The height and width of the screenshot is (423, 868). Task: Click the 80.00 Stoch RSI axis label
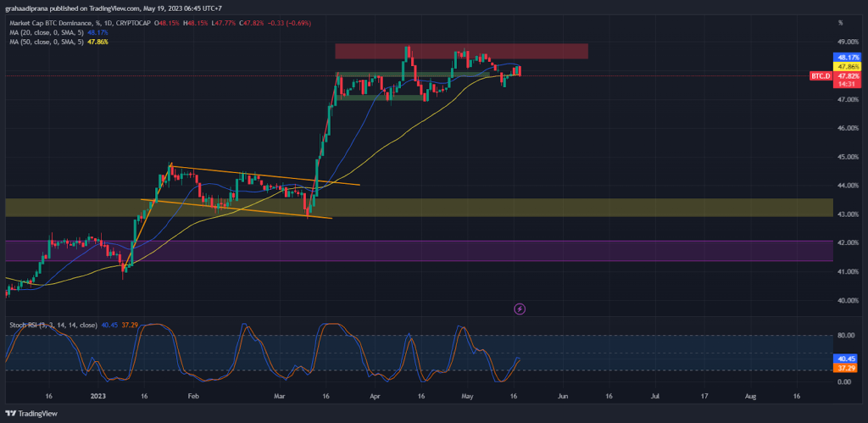coord(845,335)
